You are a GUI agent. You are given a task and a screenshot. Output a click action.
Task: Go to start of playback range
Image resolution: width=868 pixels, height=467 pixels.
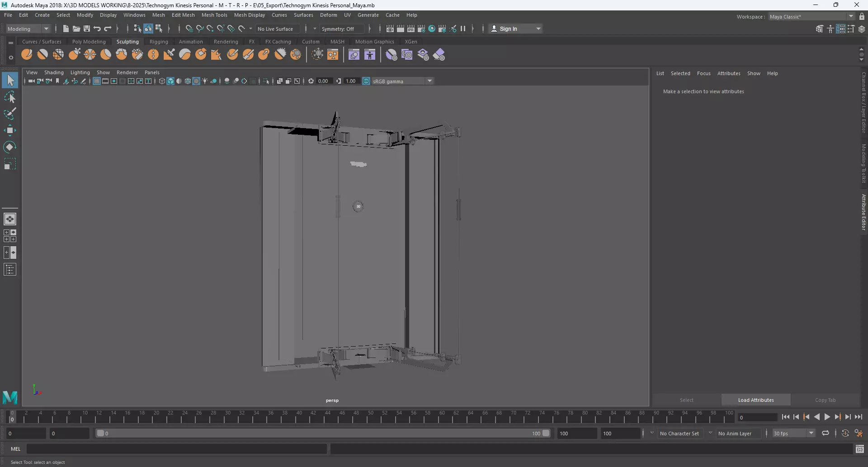click(786, 417)
